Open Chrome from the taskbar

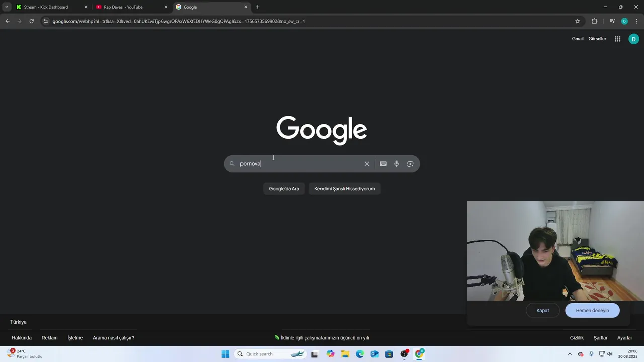coord(419,354)
